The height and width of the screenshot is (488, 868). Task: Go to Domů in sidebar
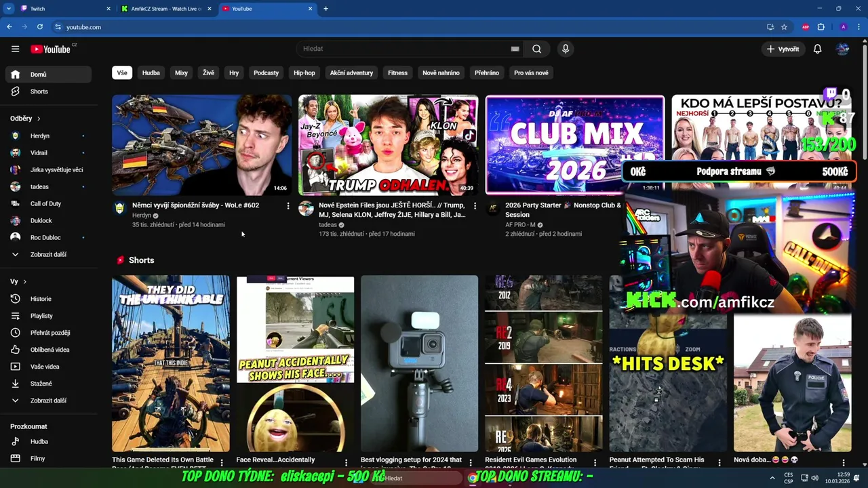48,75
